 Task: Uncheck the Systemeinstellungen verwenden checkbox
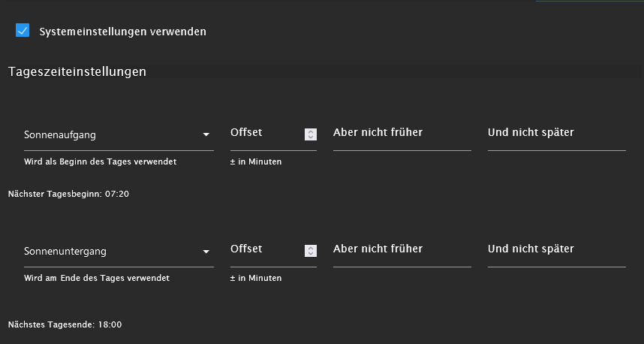tap(23, 31)
